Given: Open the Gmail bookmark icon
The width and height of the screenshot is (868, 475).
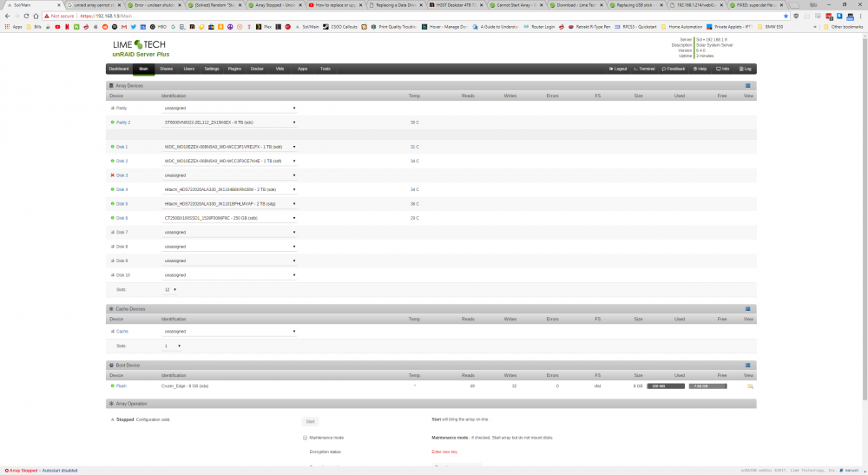Looking at the screenshot, I should pos(124,27).
